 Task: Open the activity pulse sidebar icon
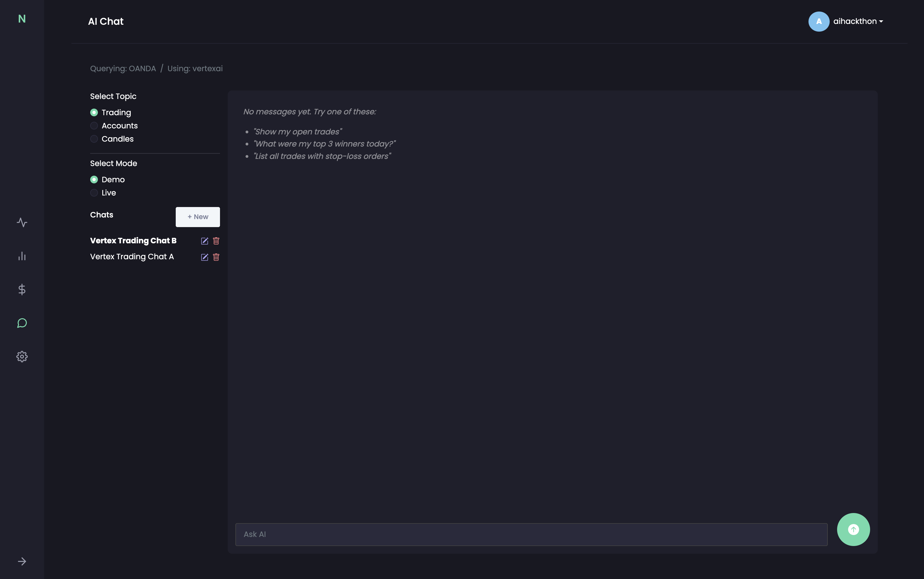pos(22,222)
